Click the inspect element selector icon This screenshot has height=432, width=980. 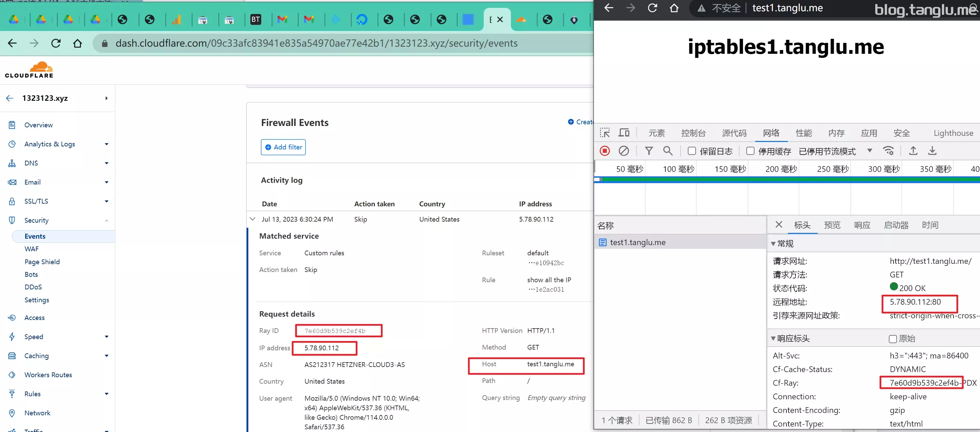[x=604, y=132]
